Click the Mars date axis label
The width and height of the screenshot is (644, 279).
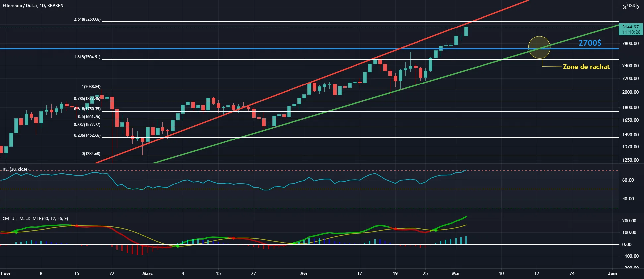(147, 273)
